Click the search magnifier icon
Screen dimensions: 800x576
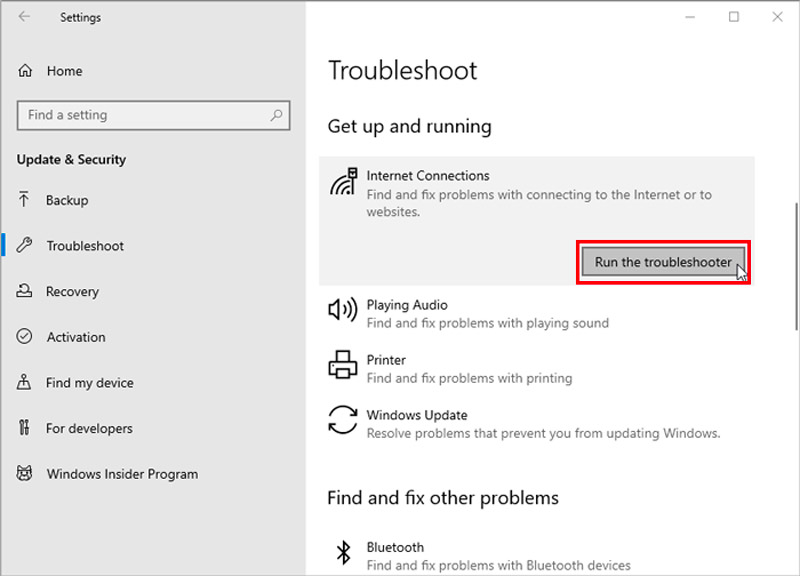click(x=277, y=115)
